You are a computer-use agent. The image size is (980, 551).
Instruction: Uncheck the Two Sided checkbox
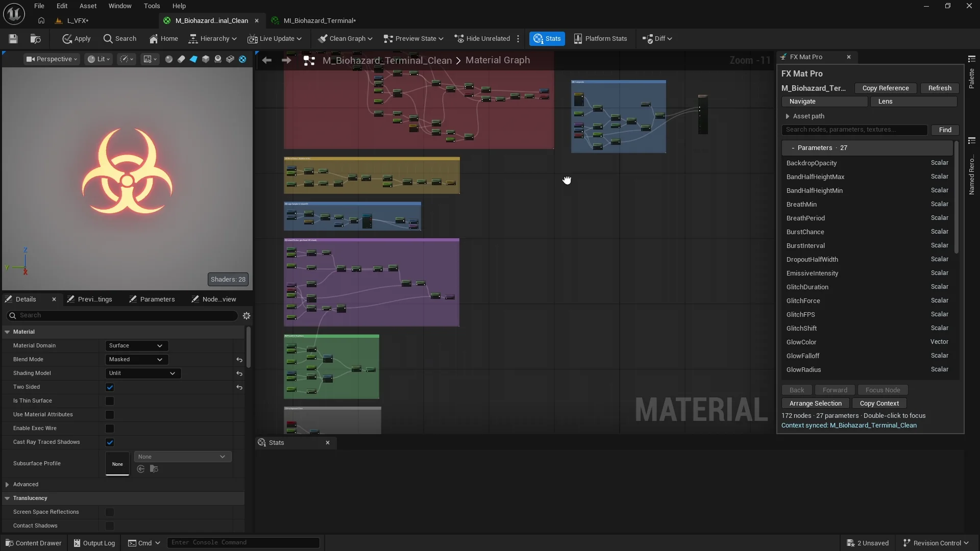[110, 387]
